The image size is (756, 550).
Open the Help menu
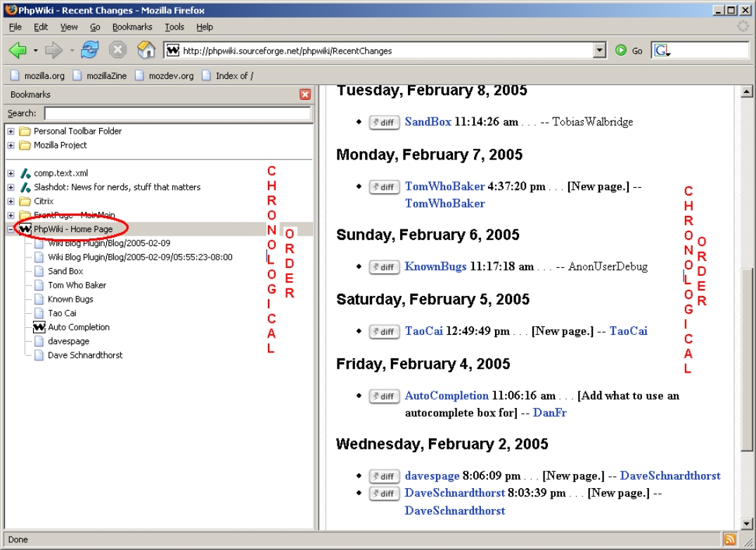click(x=205, y=27)
